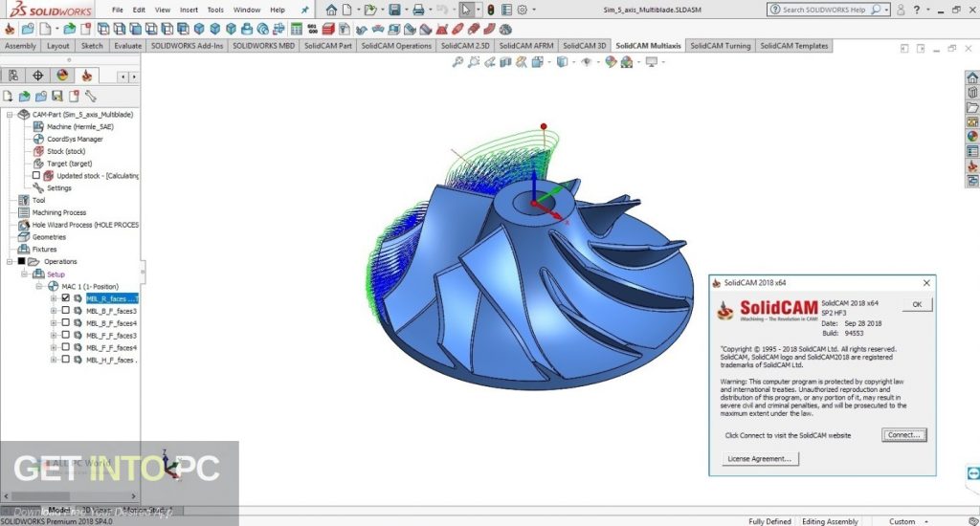Check the MBL_F_F_faces3 operation checkbox
This screenshot has width=980, height=526.
click(x=66, y=335)
